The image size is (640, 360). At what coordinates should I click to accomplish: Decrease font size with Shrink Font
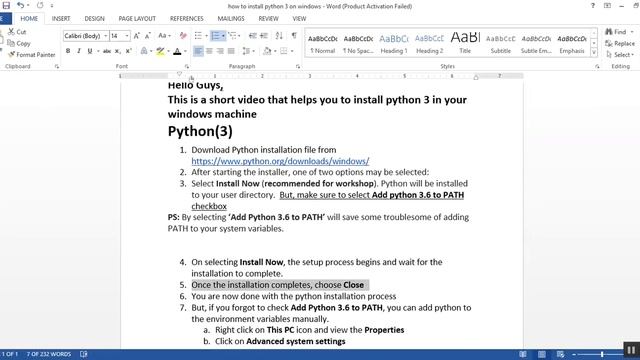tap(148, 36)
